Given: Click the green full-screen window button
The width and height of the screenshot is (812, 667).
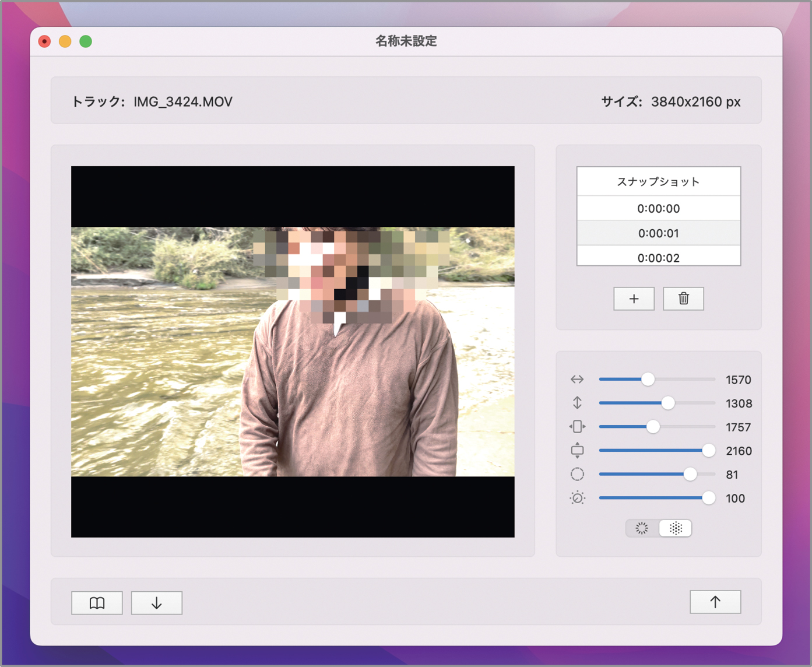Looking at the screenshot, I should coord(86,41).
